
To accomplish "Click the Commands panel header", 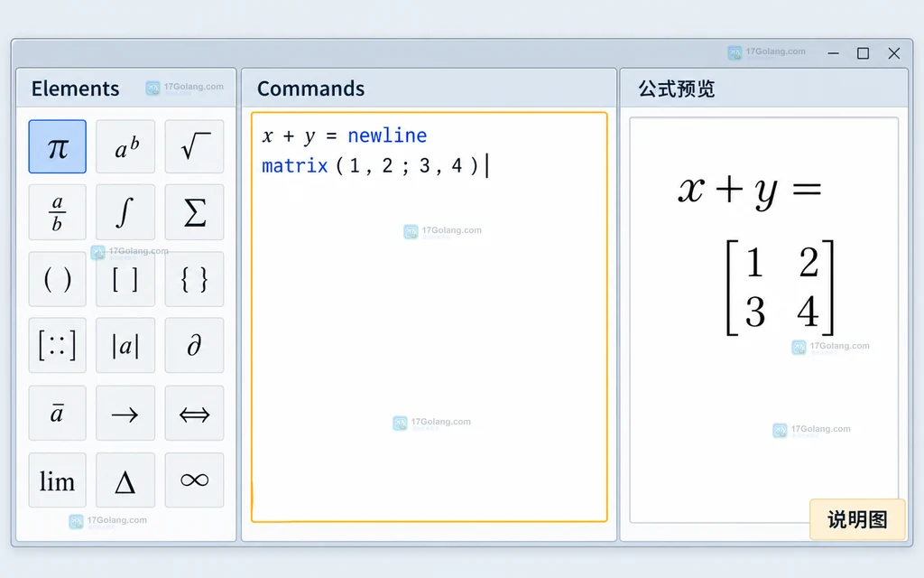I will tap(429, 89).
